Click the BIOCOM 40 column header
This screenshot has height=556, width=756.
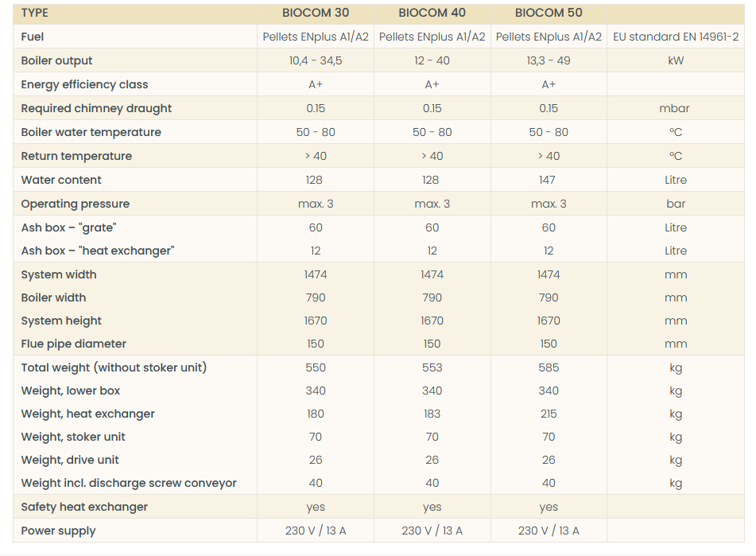coord(432,13)
